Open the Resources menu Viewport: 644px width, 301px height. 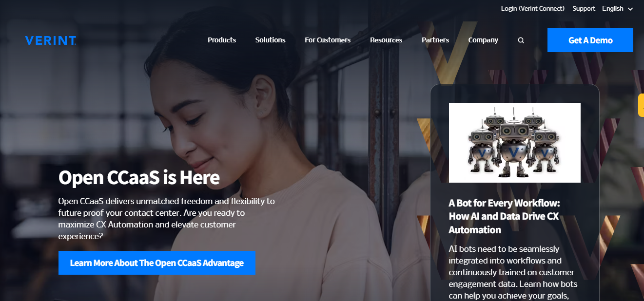click(x=386, y=40)
